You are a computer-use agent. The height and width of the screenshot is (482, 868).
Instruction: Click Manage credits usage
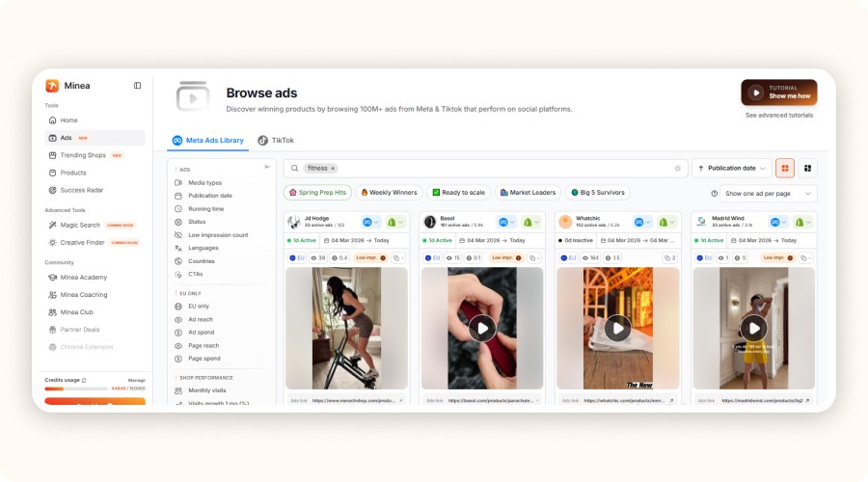(136, 380)
